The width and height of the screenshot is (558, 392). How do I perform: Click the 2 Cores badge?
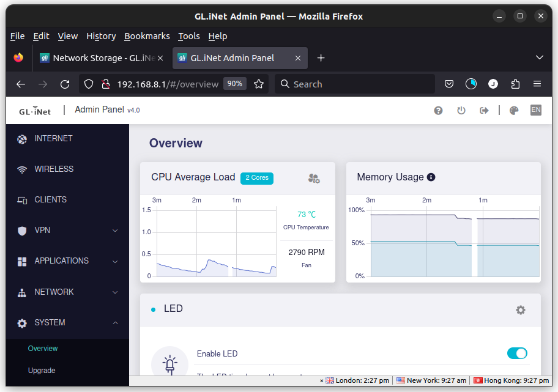coord(257,178)
